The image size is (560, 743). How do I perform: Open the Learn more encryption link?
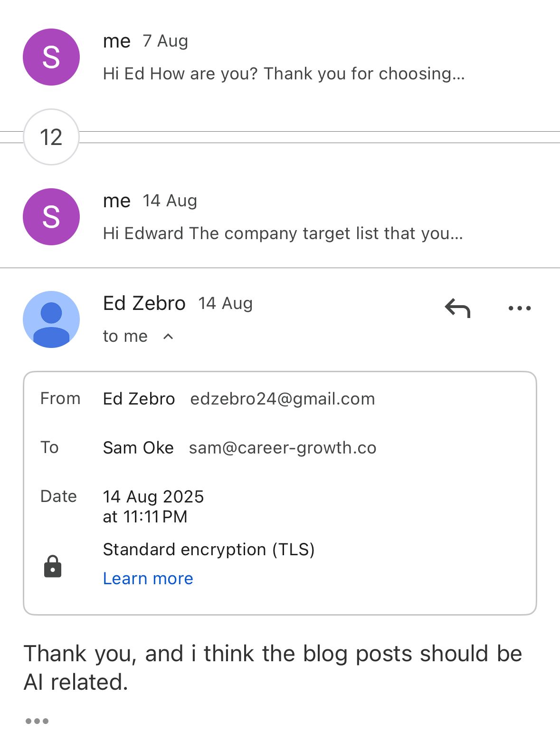[148, 579]
